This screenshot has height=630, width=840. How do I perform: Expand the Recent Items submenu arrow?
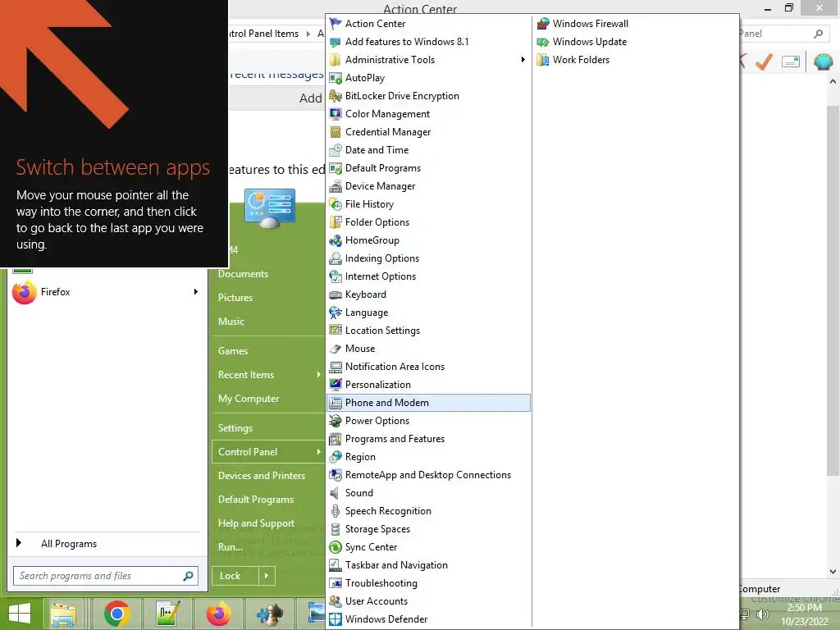[x=319, y=375]
